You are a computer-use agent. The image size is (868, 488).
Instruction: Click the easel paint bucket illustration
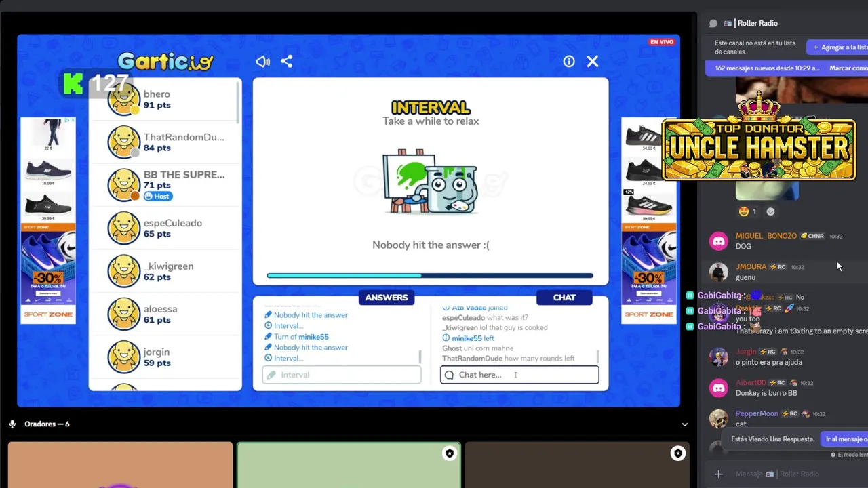coord(430,181)
